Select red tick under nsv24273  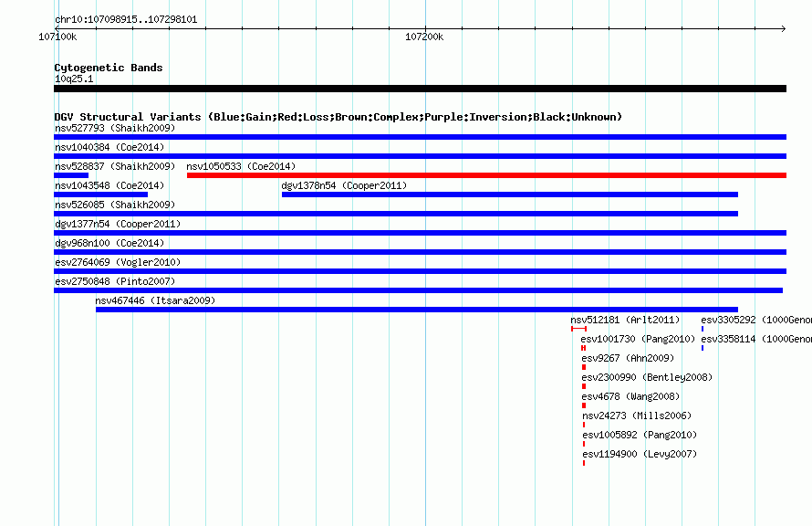(x=584, y=425)
